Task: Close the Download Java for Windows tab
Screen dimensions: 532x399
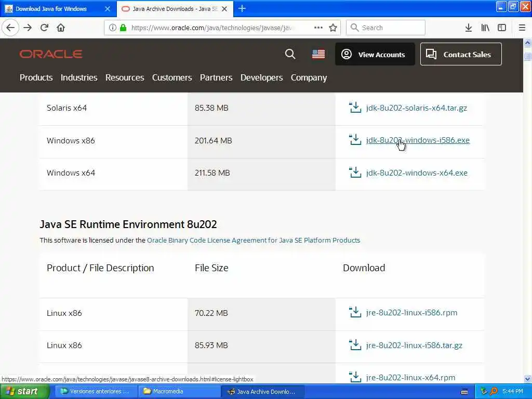Action: [x=108, y=9]
